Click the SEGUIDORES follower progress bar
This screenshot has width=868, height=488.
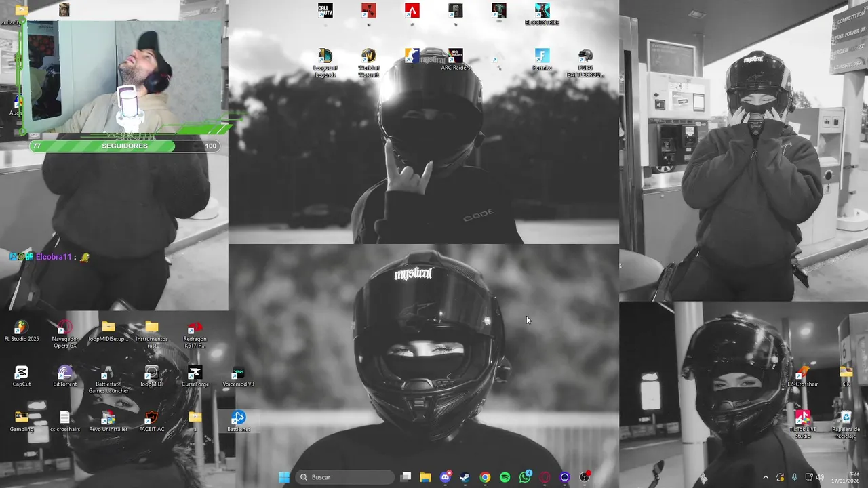point(124,146)
